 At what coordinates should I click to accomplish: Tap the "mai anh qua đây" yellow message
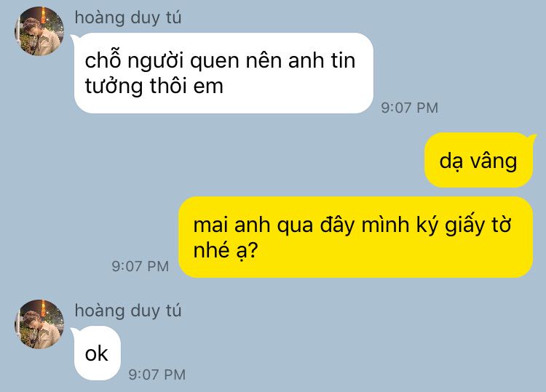click(355, 237)
